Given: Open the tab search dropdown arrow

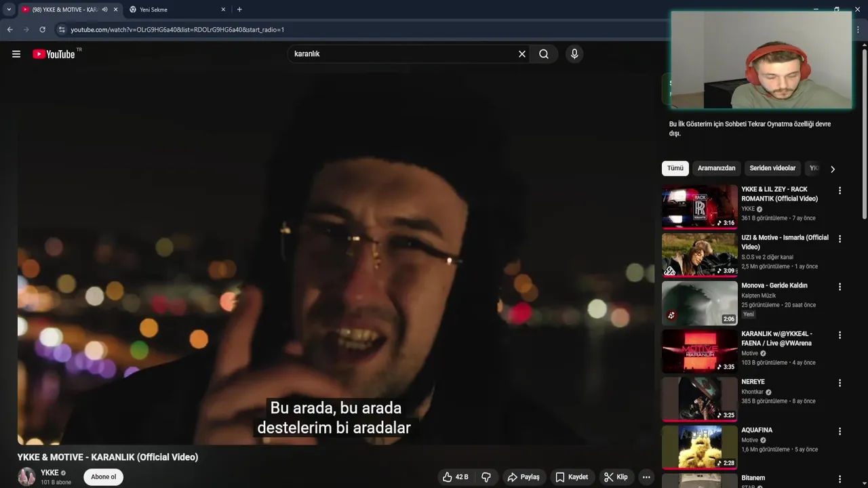Looking at the screenshot, I should coord(9,9).
